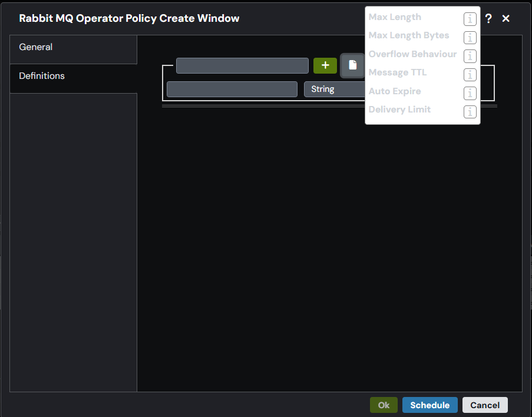Close the Policy Create Window
Screen dimensions: 532x417
505,18
